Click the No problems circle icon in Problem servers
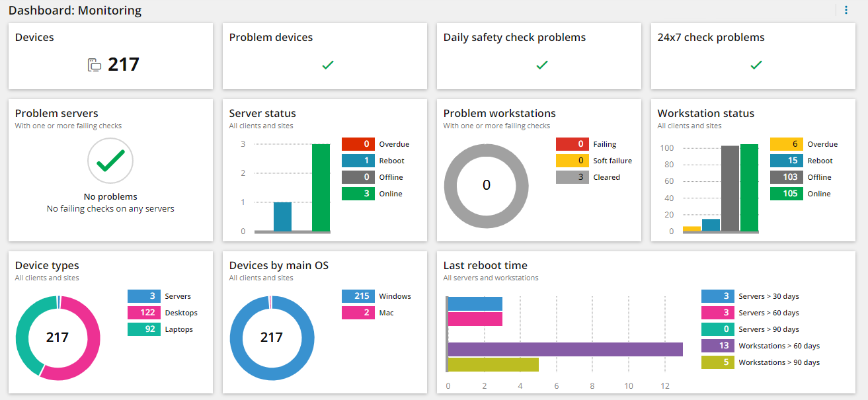868x400 pixels. [x=110, y=161]
